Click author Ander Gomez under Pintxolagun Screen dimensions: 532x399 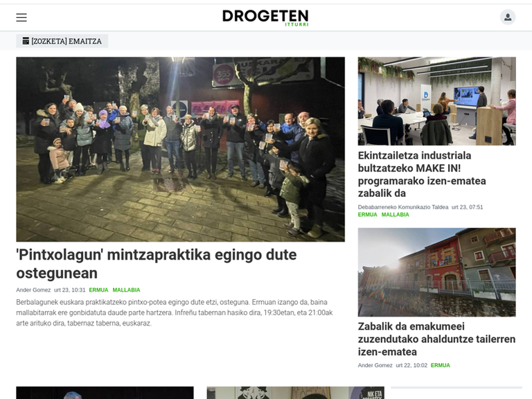click(x=33, y=290)
